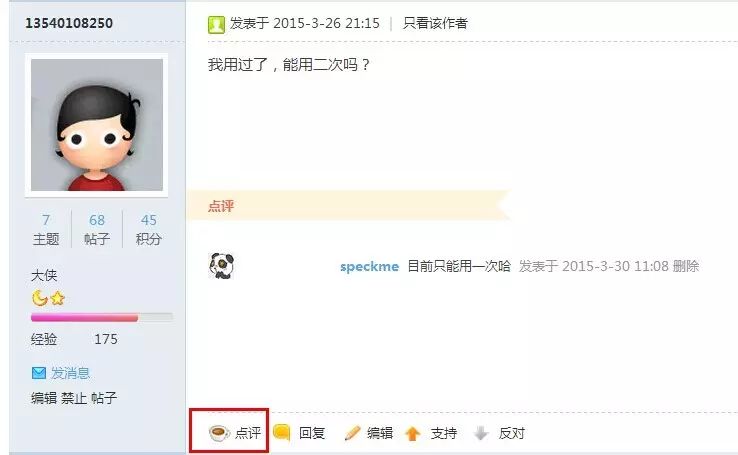View the 7 主题 count

pyautogui.click(x=46, y=230)
